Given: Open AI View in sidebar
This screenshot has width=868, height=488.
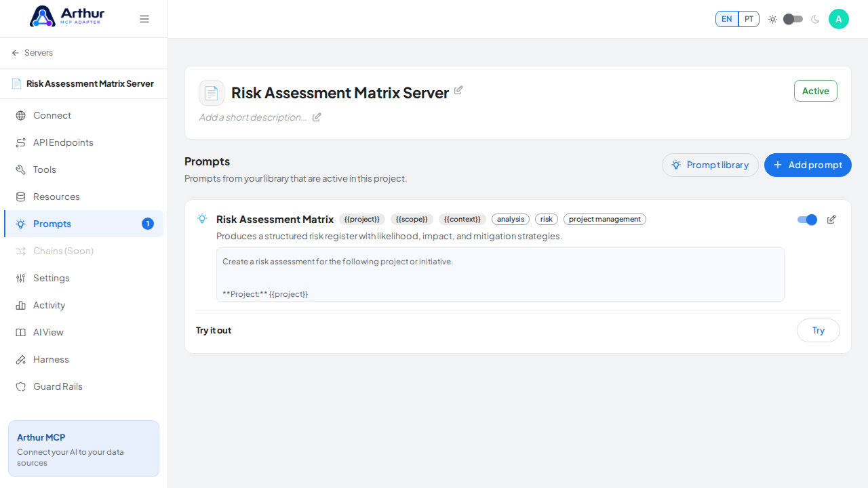Looking at the screenshot, I should (x=83, y=332).
